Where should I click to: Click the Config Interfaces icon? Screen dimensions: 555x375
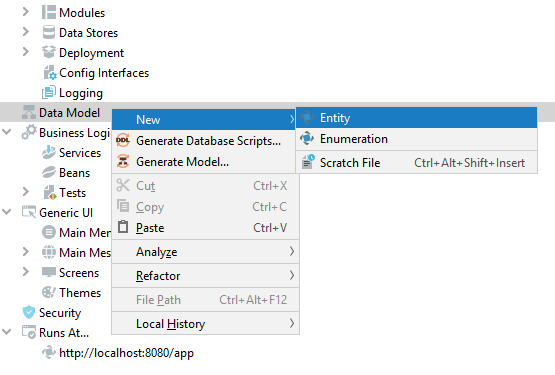point(50,73)
